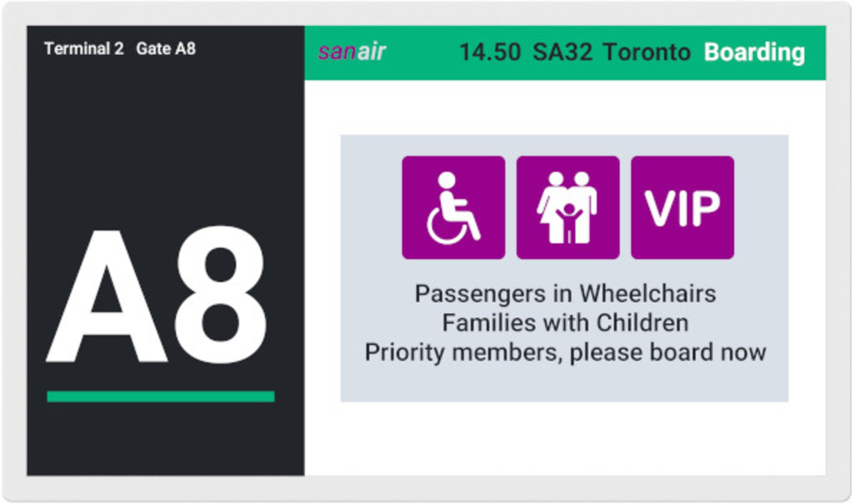
Task: Click the pink 'san' part of logo
Action: point(337,52)
